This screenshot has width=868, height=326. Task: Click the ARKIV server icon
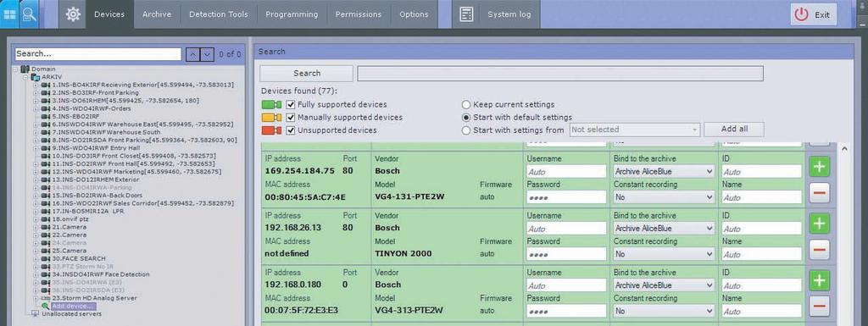(x=36, y=77)
